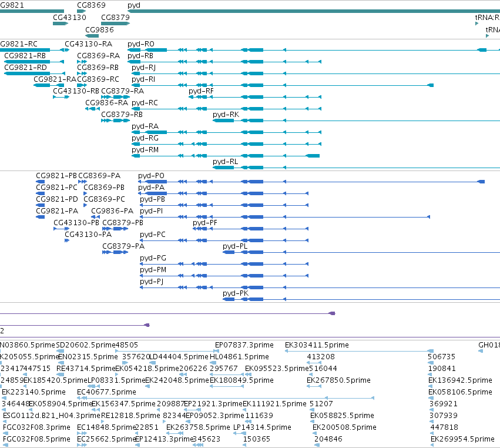Viewport: 500px width, 448px height.
Task: Click EST LD44404.5prime label
Action: (x=179, y=357)
